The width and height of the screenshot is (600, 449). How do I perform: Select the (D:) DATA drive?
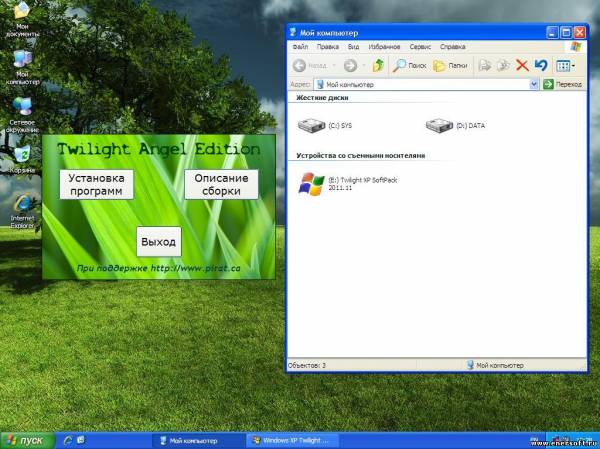pyautogui.click(x=455, y=126)
